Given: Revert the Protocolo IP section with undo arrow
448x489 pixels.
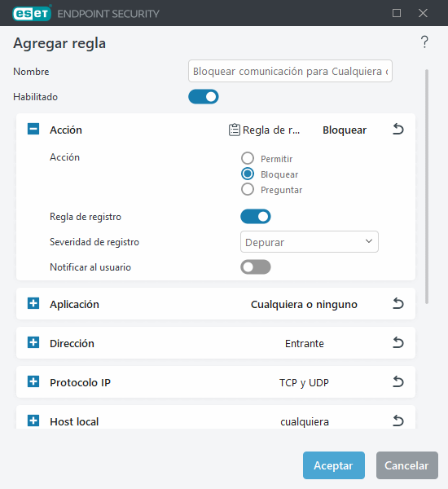Looking at the screenshot, I should [x=398, y=381].
